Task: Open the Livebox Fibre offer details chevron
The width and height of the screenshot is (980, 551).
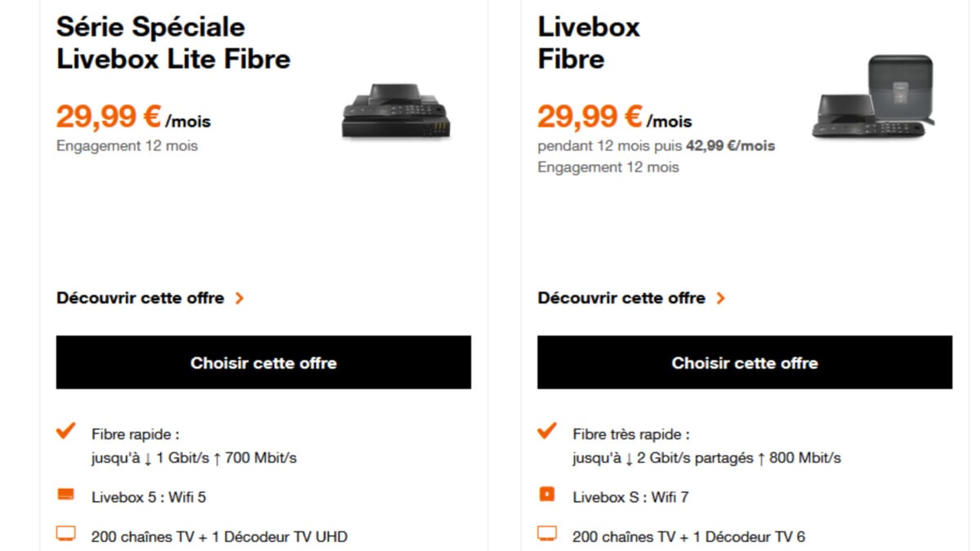Action: [721, 298]
